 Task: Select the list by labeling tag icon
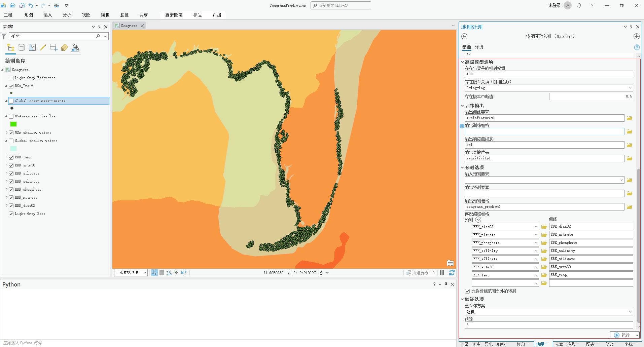64,47
